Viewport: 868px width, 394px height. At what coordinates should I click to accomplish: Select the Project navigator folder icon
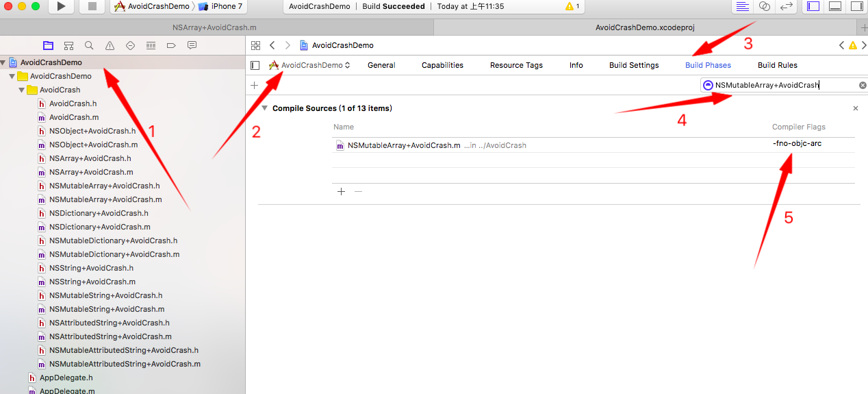point(48,45)
